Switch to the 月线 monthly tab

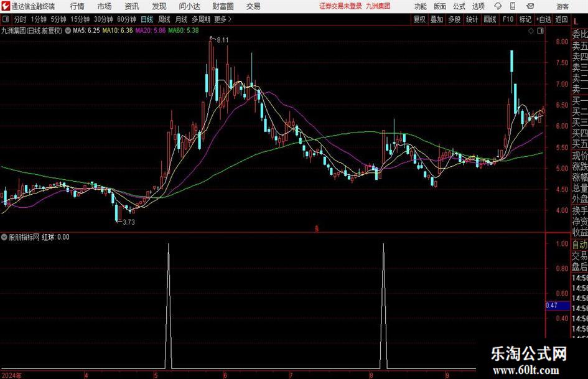point(181,19)
